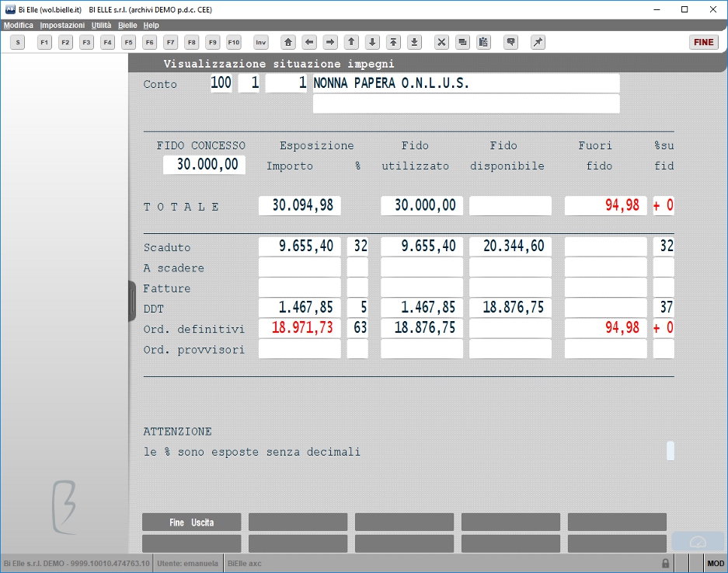Open the Impostazioni menu

62,25
